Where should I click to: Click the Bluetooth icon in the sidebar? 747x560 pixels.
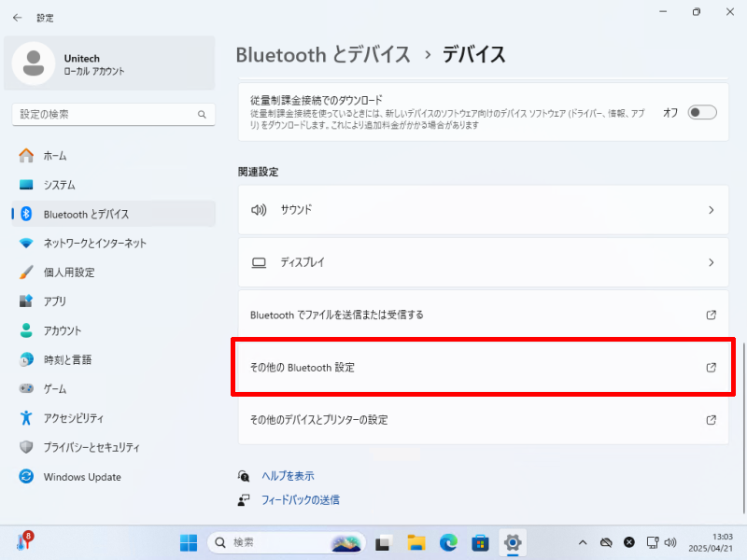tap(26, 214)
